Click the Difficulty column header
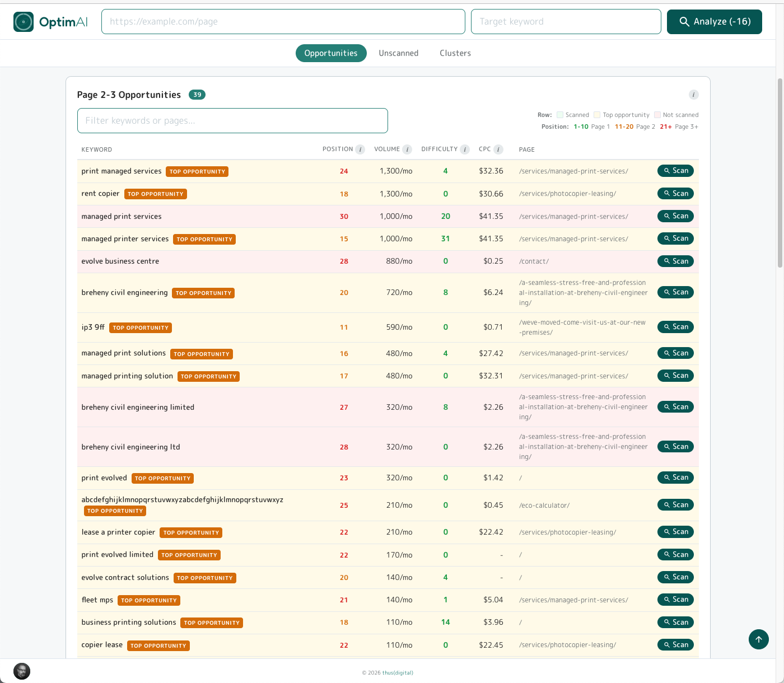Image resolution: width=784 pixels, height=683 pixels. click(440, 149)
